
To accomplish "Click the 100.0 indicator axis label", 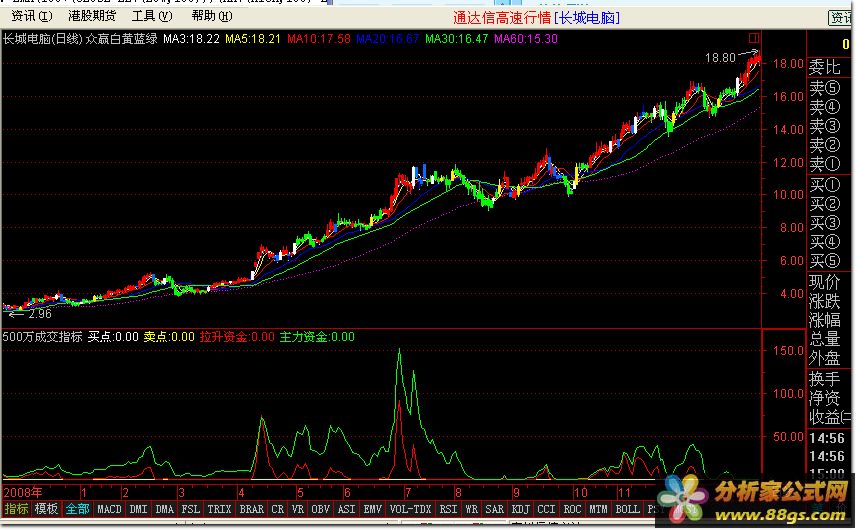I will (x=788, y=393).
